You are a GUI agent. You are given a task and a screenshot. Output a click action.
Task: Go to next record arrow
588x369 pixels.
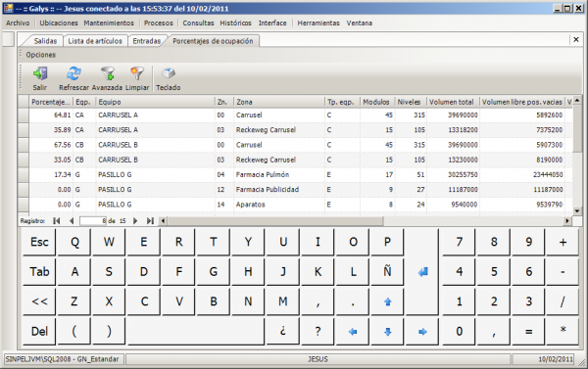tap(135, 220)
